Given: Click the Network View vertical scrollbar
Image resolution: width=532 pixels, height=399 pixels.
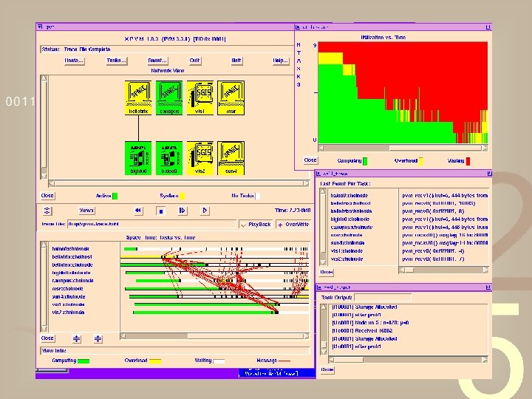Looking at the screenshot, I should click(x=44, y=127).
